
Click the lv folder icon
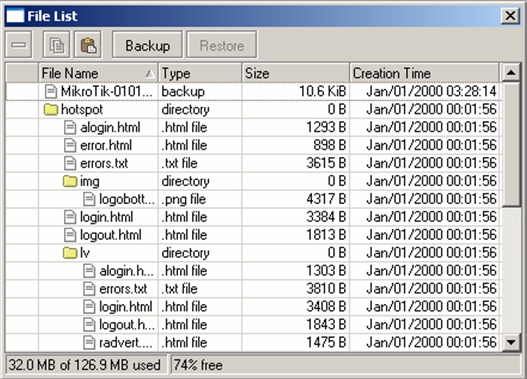[70, 253]
